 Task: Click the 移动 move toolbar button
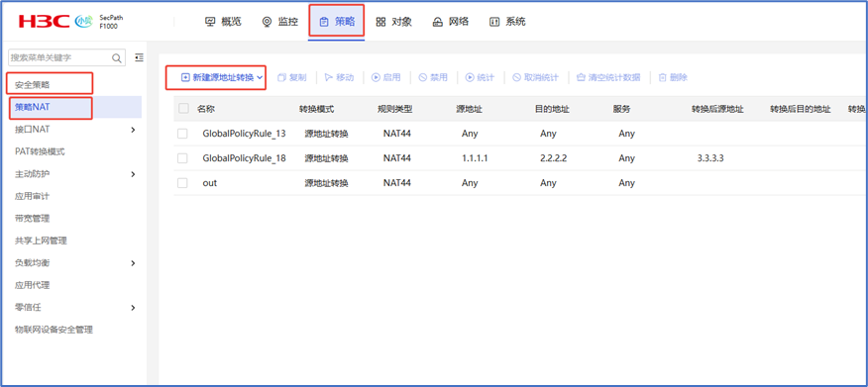click(339, 77)
